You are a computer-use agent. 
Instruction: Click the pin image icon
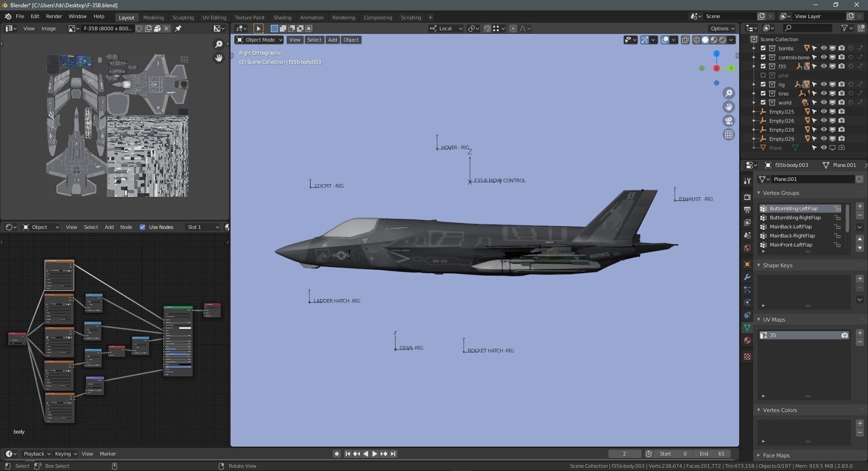point(178,29)
